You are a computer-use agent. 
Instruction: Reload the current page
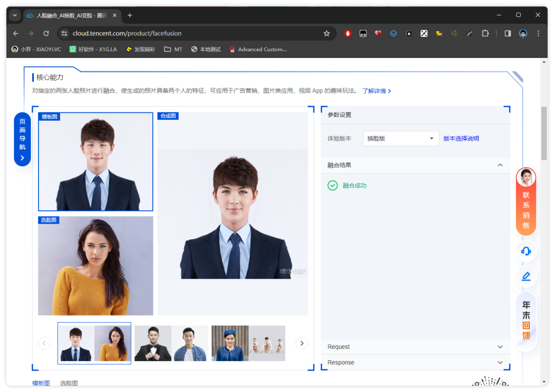pyautogui.click(x=46, y=33)
